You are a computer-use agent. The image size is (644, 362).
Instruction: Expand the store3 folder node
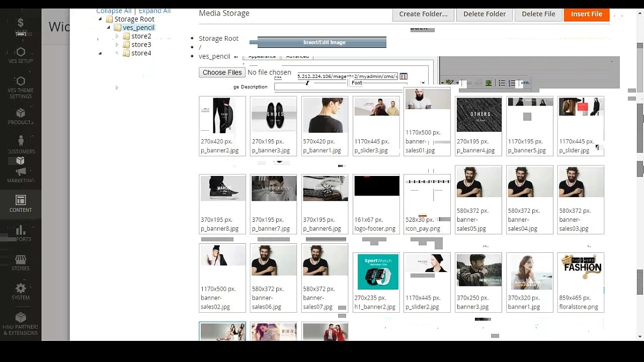click(117, 45)
